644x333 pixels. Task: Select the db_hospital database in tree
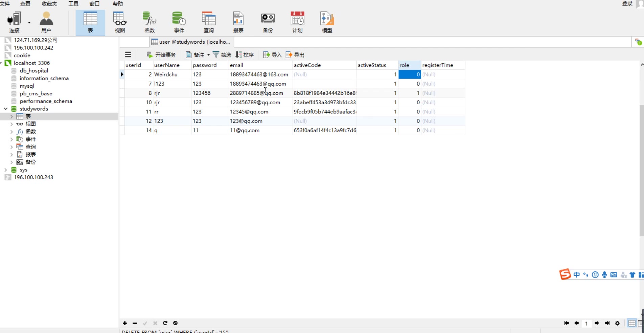coord(34,71)
